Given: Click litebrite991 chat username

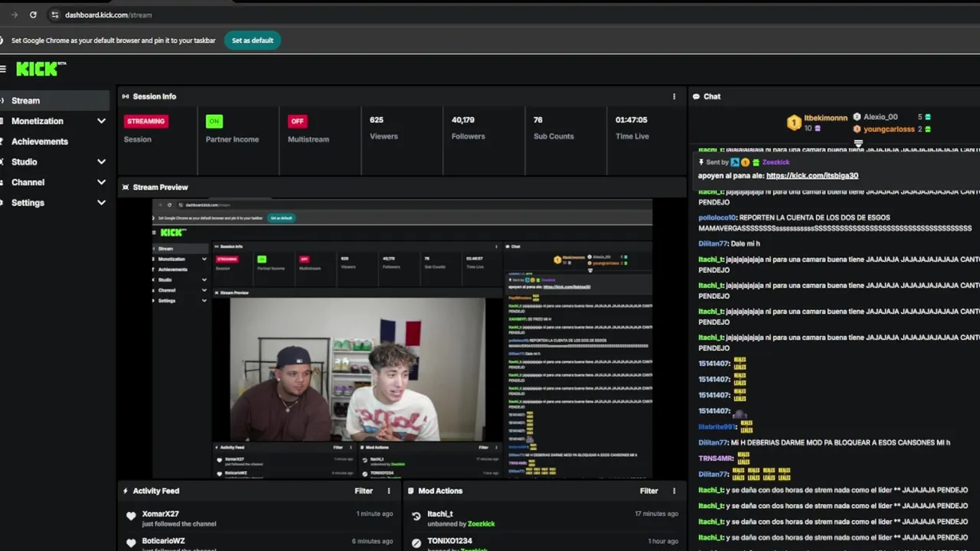Looking at the screenshot, I should pyautogui.click(x=717, y=427).
